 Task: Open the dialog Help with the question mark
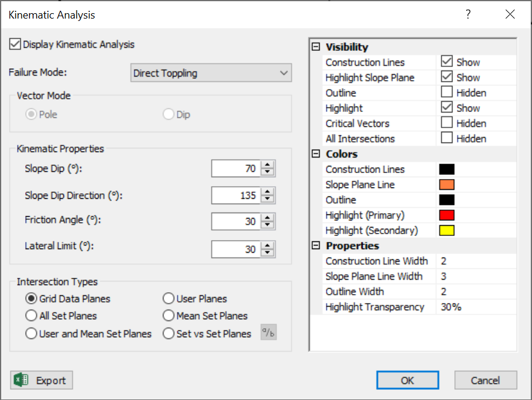(x=467, y=14)
